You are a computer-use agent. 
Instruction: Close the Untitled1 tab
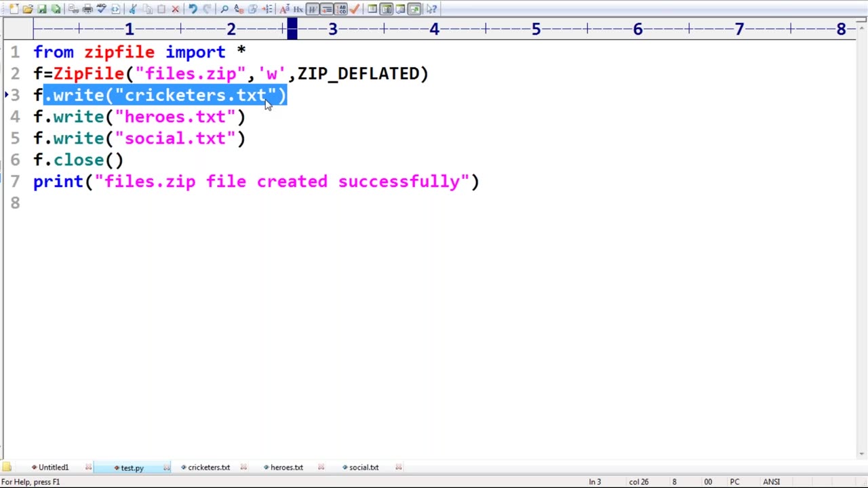(88, 467)
